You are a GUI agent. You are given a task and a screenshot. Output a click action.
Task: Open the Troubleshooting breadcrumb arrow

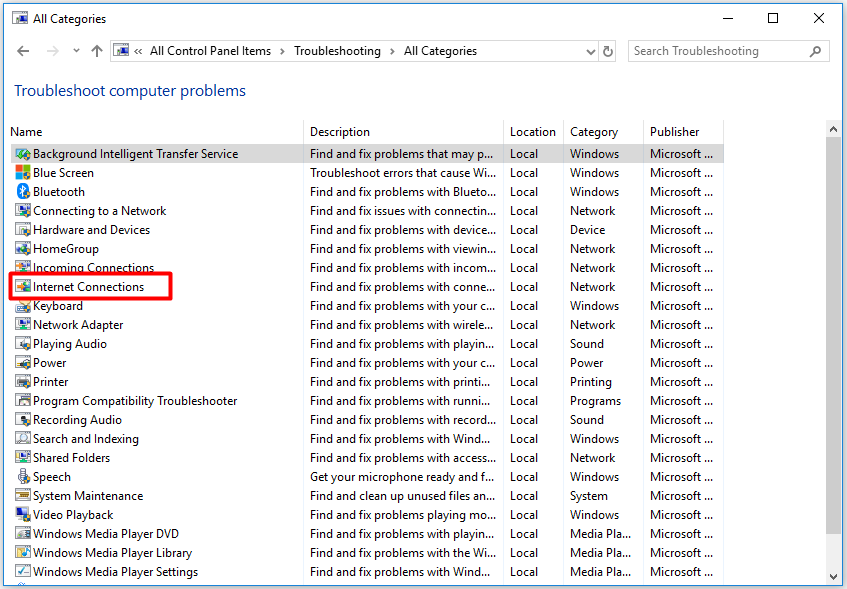(392, 51)
